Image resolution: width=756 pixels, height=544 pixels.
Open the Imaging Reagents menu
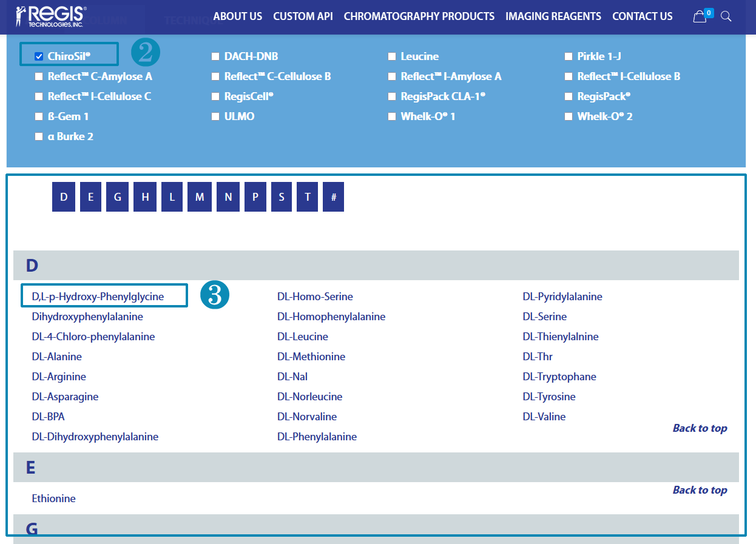pyautogui.click(x=553, y=16)
